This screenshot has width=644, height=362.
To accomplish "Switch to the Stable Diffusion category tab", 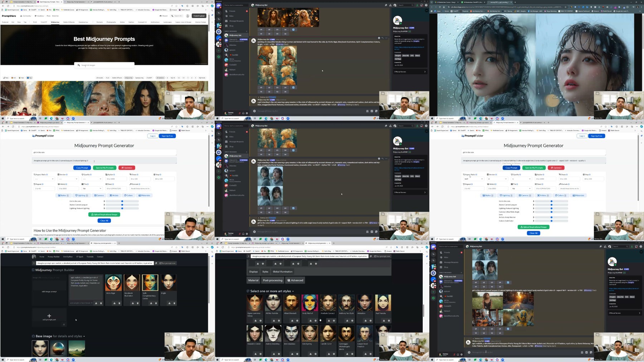I will (x=69, y=22).
